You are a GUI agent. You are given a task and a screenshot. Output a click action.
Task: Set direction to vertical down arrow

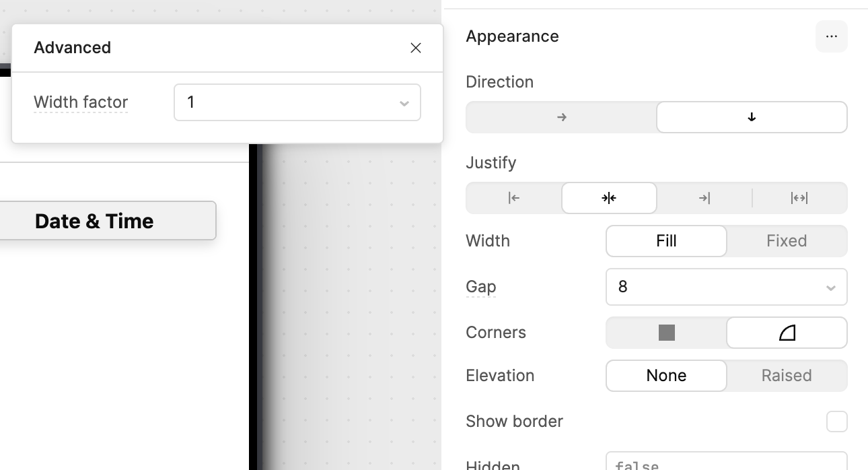tap(752, 117)
